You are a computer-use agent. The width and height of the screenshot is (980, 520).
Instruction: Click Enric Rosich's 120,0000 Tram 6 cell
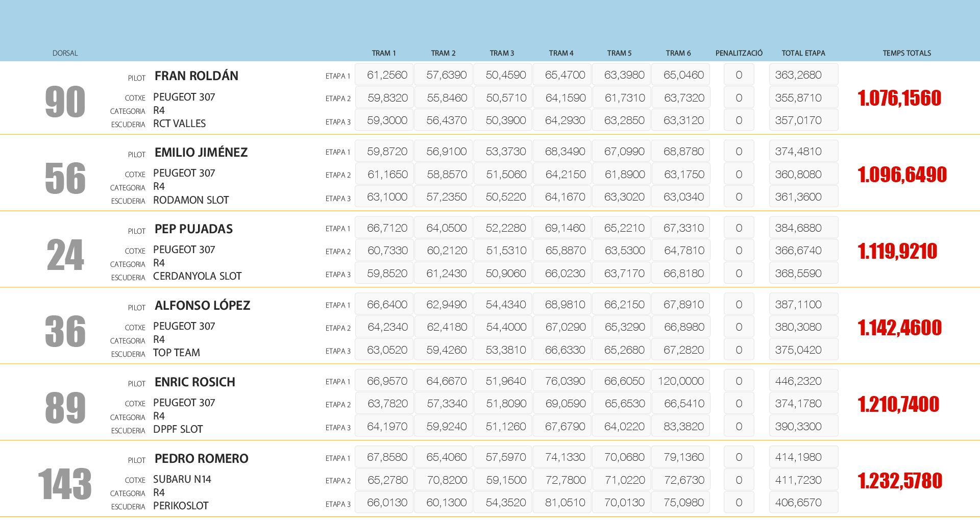click(x=680, y=381)
